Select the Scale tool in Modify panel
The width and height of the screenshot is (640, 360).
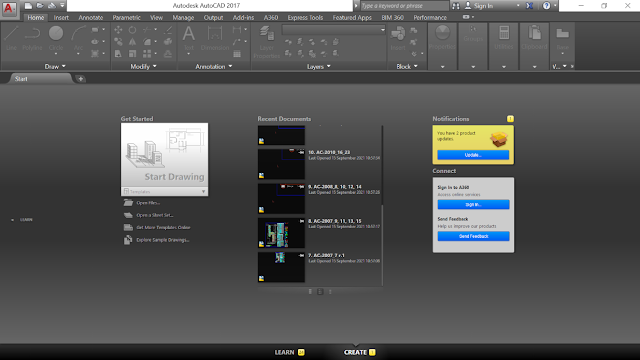click(x=132, y=53)
